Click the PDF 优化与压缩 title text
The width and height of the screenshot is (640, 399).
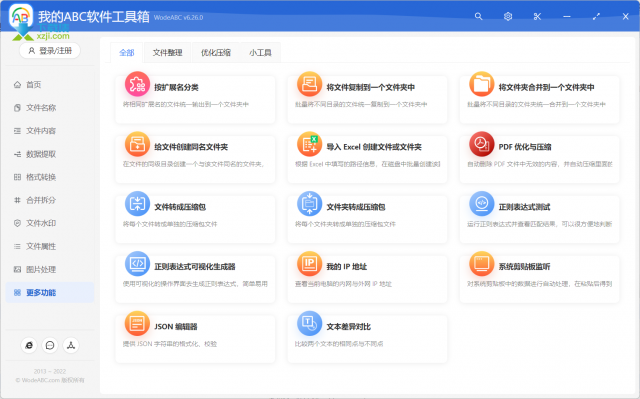525,147
